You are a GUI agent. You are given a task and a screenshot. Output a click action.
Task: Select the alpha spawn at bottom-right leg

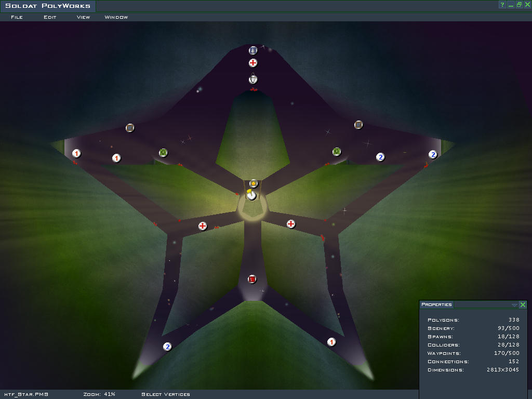pyautogui.click(x=331, y=342)
